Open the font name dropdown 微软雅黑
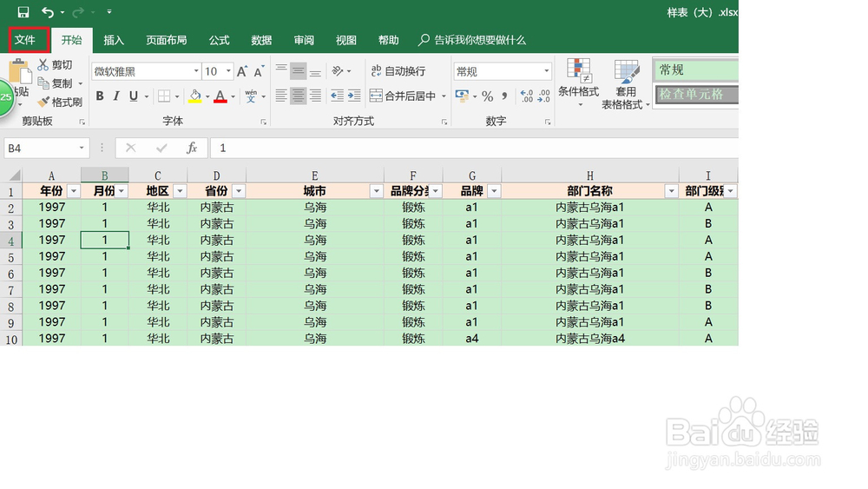Viewport: 868px width, 489px height. pyautogui.click(x=196, y=71)
